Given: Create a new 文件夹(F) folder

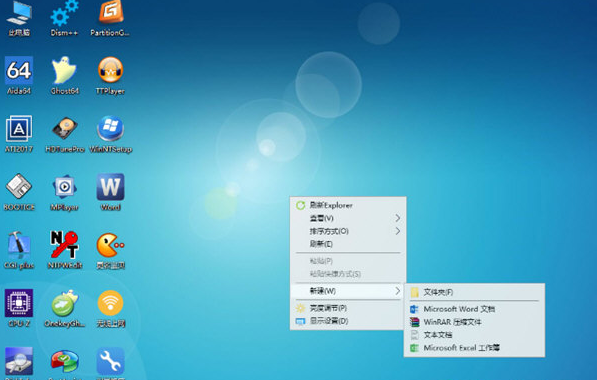Looking at the screenshot, I should tap(474, 292).
